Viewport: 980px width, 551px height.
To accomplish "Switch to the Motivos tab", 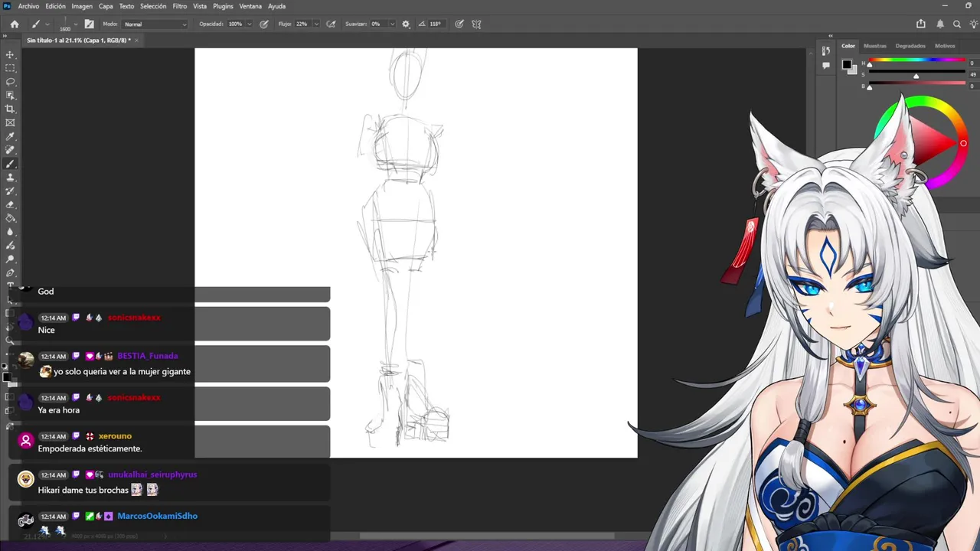I will tap(945, 46).
